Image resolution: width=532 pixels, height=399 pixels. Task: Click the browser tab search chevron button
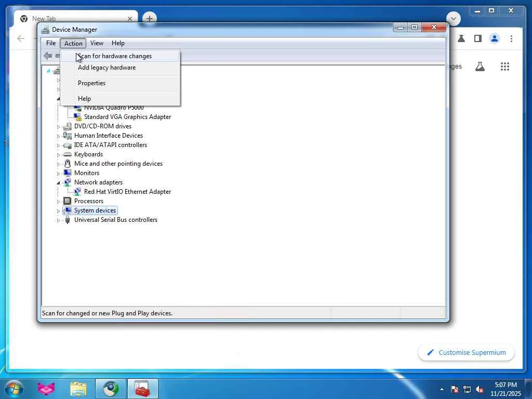[453, 18]
